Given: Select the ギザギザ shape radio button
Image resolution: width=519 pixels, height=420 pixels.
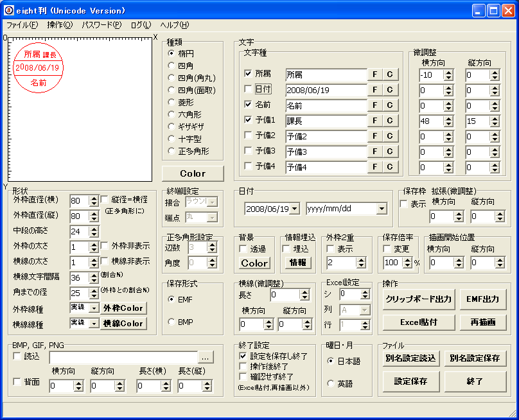Looking at the screenshot, I should (171, 127).
